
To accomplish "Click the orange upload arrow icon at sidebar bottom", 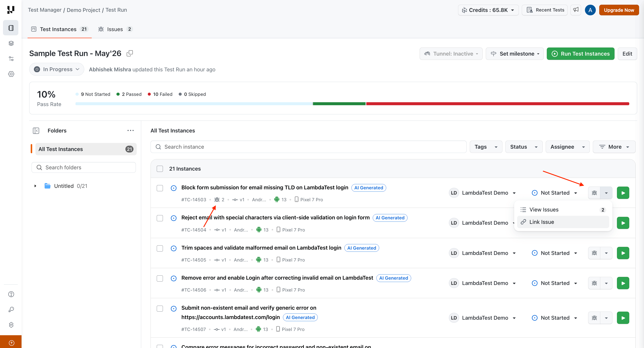I will click(11, 342).
